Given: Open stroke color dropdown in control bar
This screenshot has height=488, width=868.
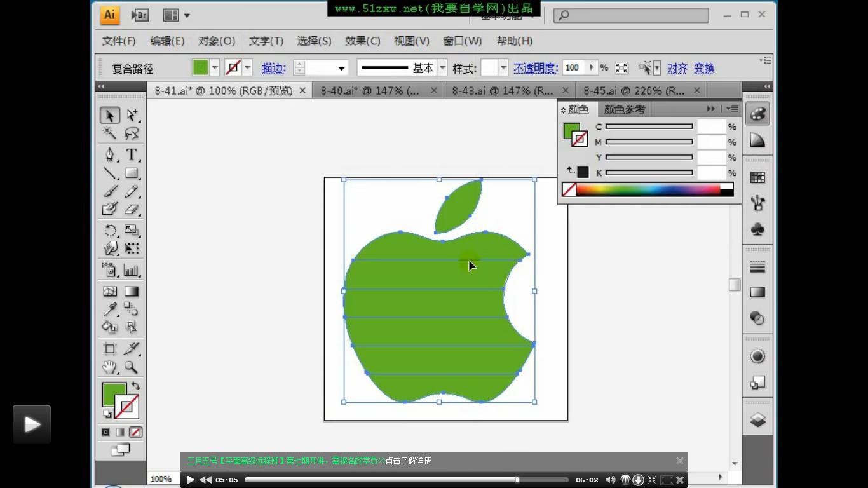Looking at the screenshot, I should [247, 68].
